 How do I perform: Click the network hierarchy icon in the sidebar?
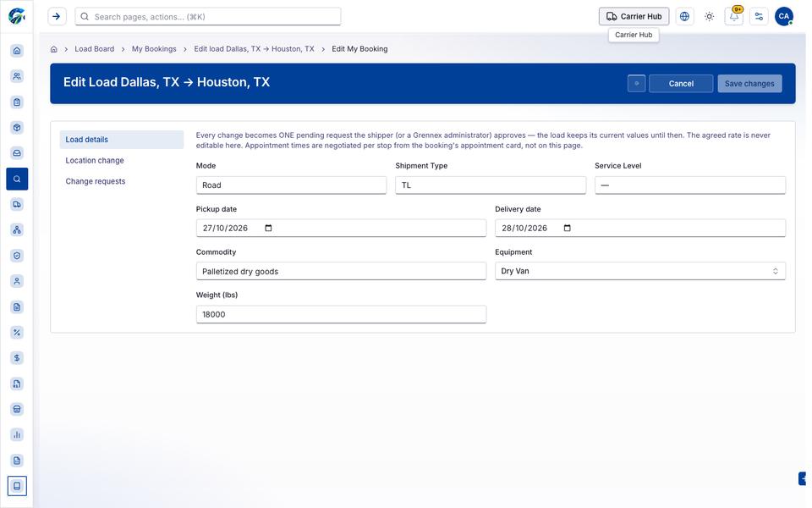(17, 229)
